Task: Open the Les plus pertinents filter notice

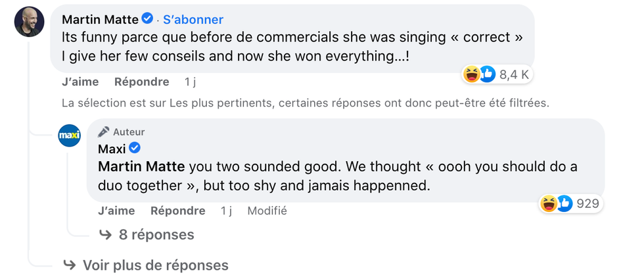Action: (x=305, y=103)
